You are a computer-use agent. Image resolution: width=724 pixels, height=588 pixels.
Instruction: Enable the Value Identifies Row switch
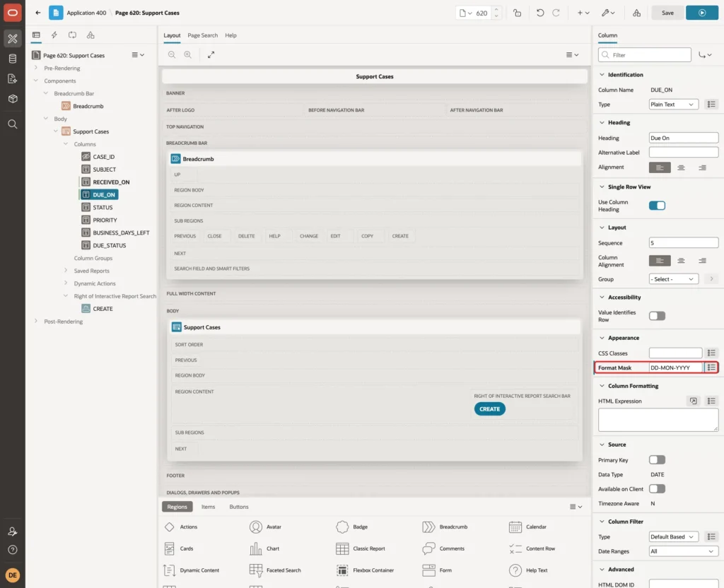tap(657, 316)
